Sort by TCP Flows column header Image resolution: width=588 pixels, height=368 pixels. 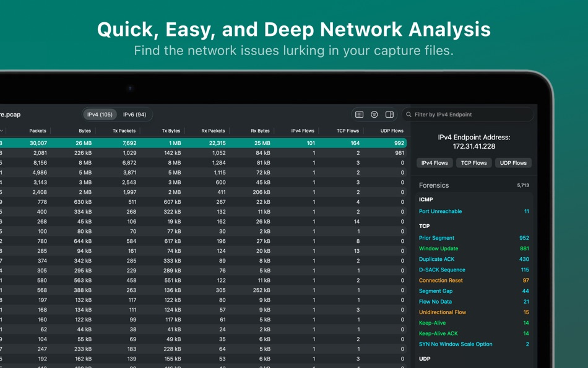[x=348, y=131]
